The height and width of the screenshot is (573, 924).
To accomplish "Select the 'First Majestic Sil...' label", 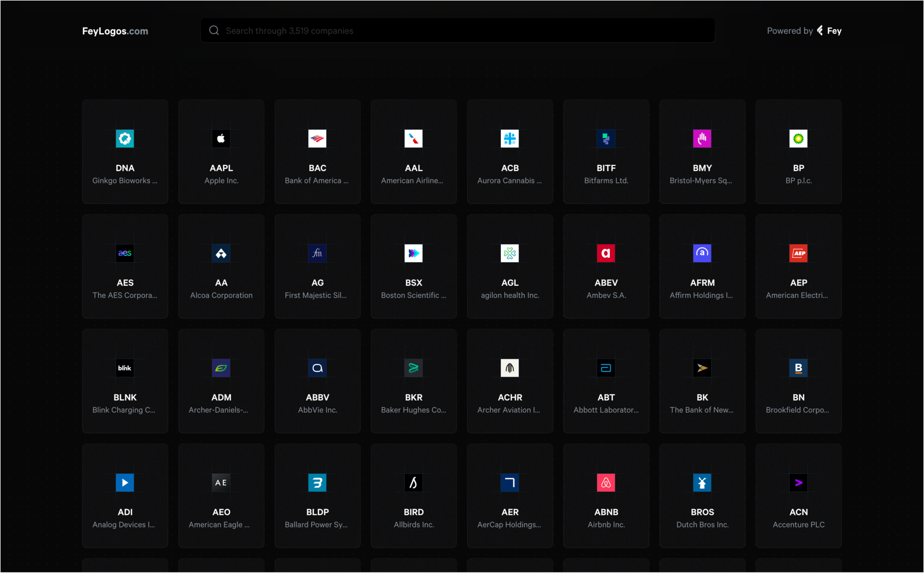I will pyautogui.click(x=316, y=295).
